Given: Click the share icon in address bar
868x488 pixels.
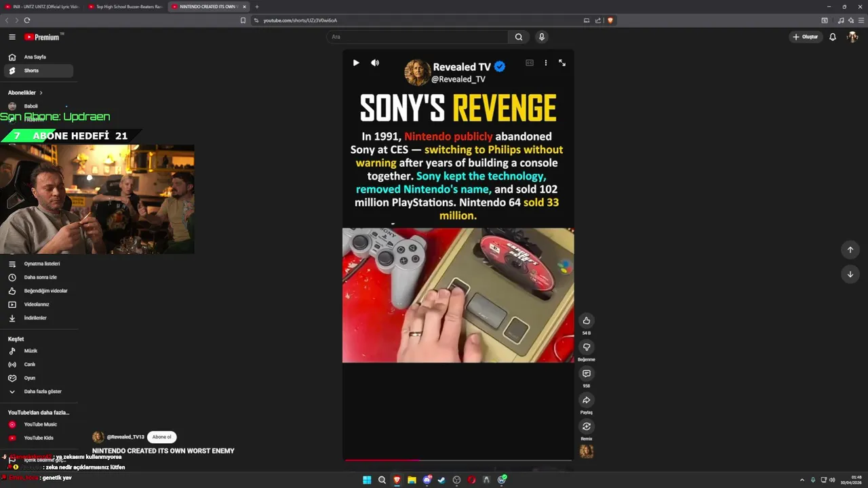Looking at the screenshot, I should pos(598,20).
